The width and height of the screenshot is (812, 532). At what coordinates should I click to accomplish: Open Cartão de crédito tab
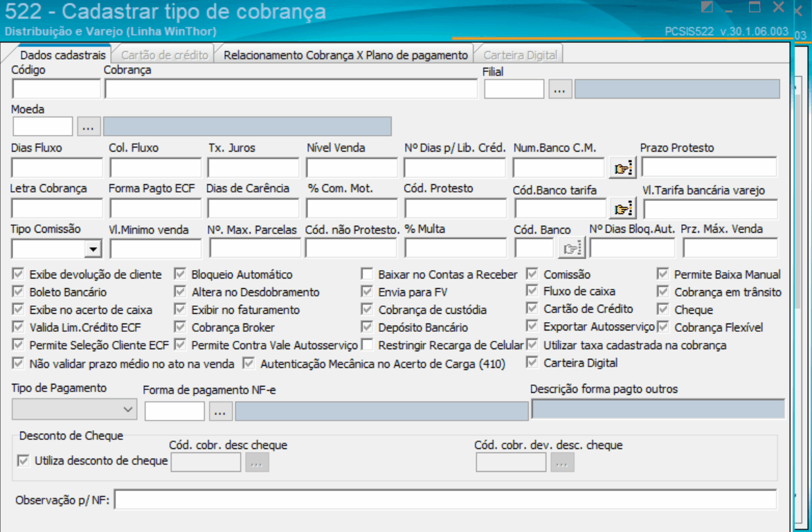[x=165, y=55]
